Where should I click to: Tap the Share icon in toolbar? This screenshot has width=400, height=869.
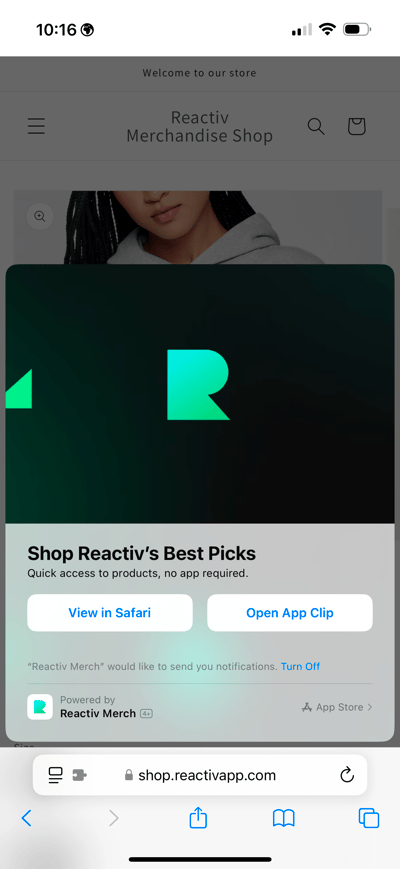click(x=198, y=817)
